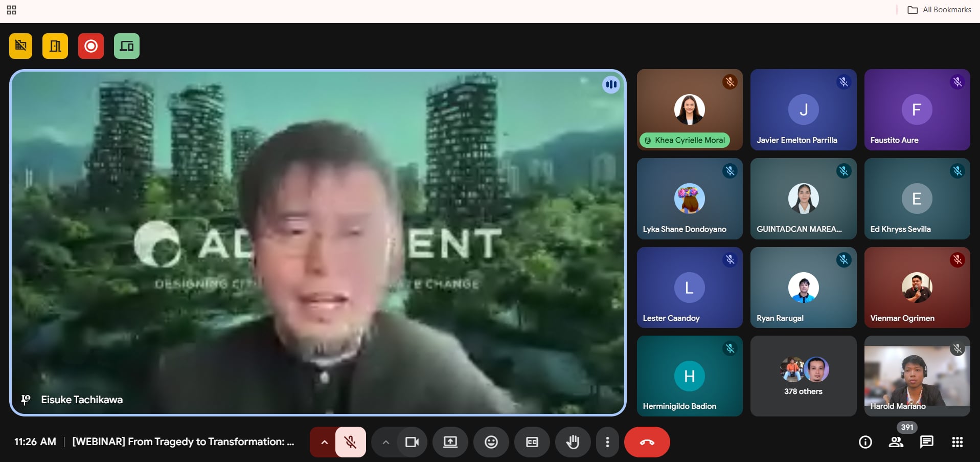980x462 pixels.
Task: Toggle the microphone mute button
Action: [351, 442]
